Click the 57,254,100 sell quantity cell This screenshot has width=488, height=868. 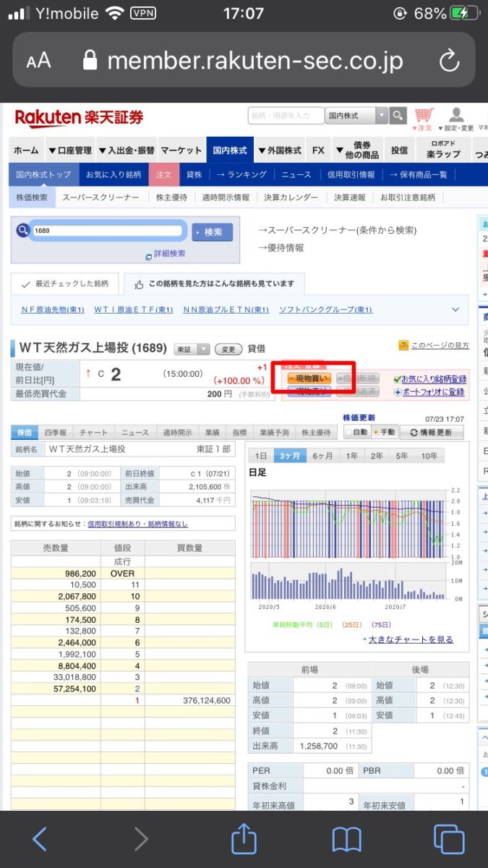56,689
